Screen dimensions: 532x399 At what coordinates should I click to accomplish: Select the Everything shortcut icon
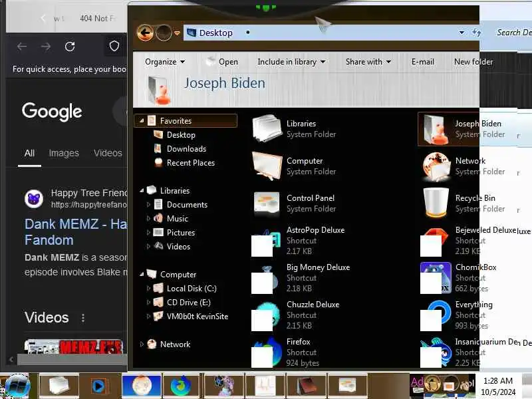tap(436, 315)
